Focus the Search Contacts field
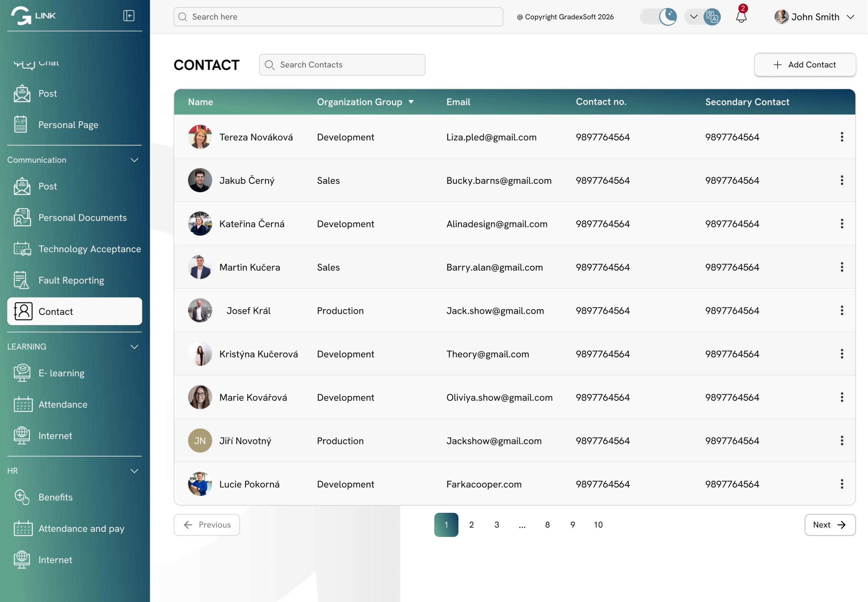The image size is (868, 602). coord(342,65)
